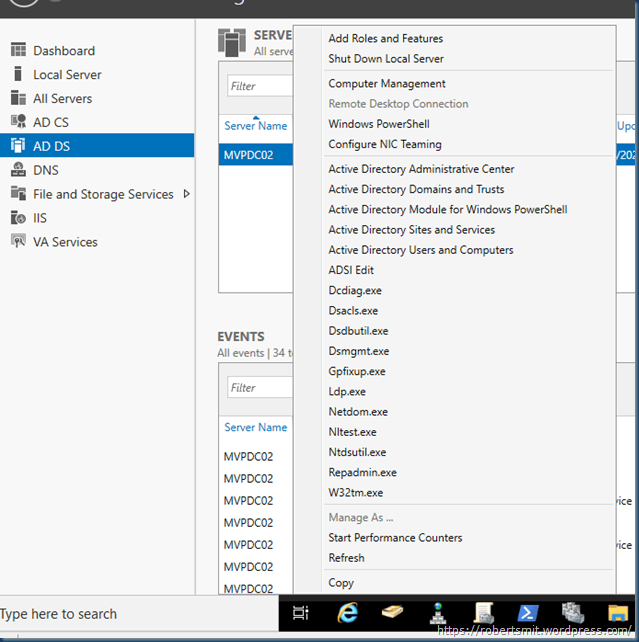This screenshot has height=642, width=639.
Task: Click the All Servers icon
Action: [18, 98]
